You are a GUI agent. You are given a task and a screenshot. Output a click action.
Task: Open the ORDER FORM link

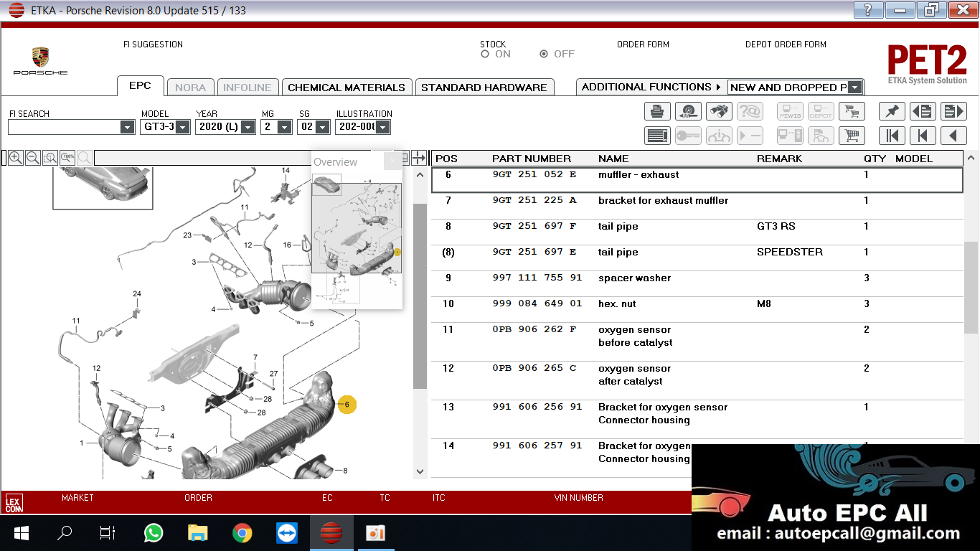tap(643, 44)
